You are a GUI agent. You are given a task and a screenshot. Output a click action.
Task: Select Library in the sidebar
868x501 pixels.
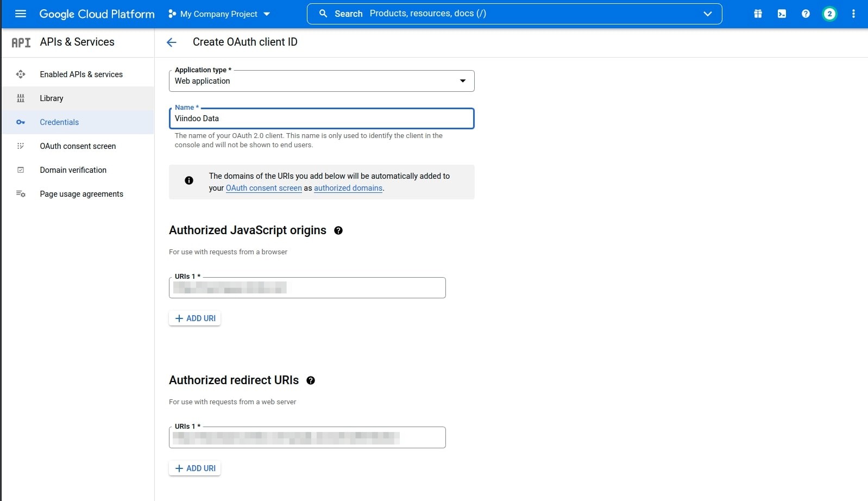point(52,98)
